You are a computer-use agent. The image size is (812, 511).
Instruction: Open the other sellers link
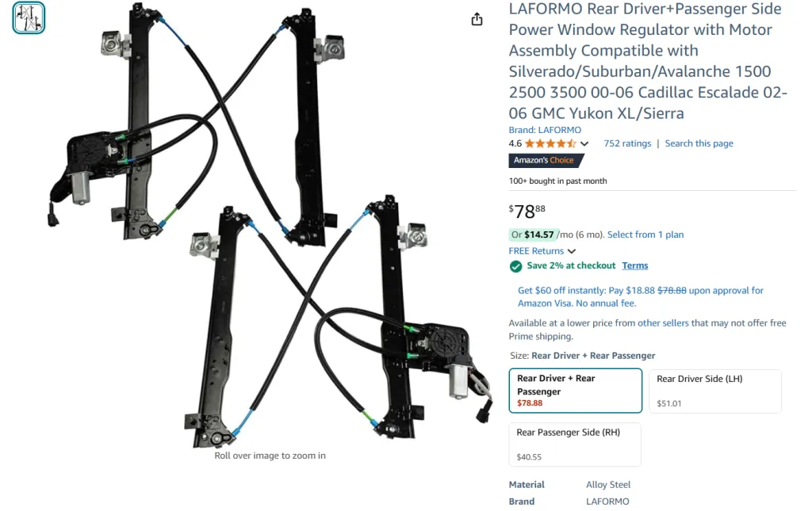point(663,322)
